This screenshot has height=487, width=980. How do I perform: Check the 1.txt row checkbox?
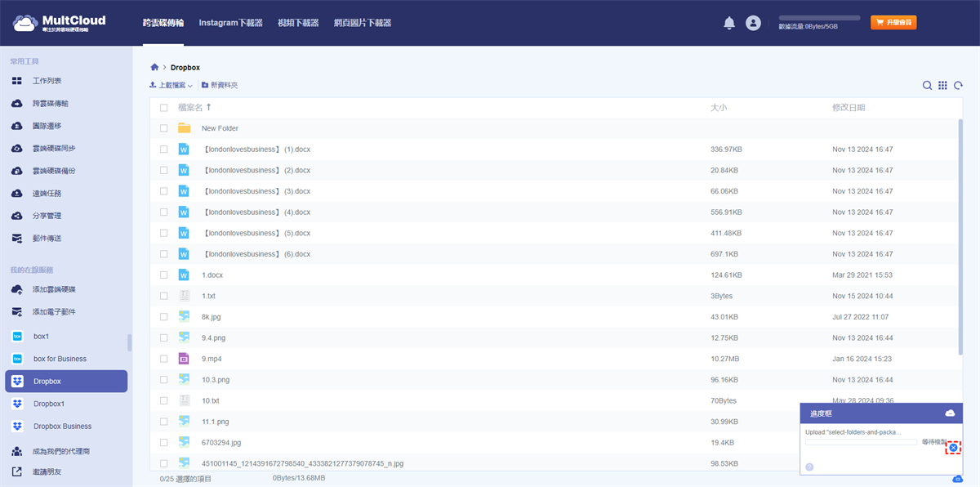click(164, 296)
